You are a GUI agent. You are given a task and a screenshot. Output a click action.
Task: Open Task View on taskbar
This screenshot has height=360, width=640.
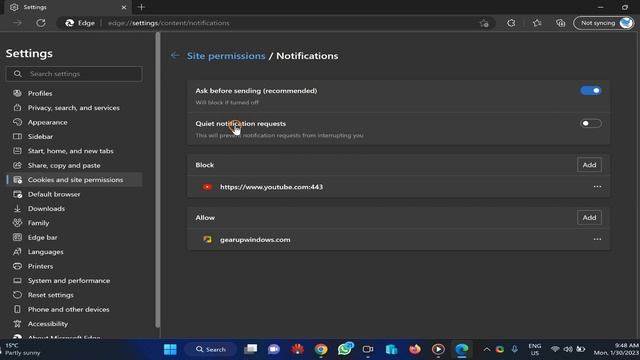[251, 349]
